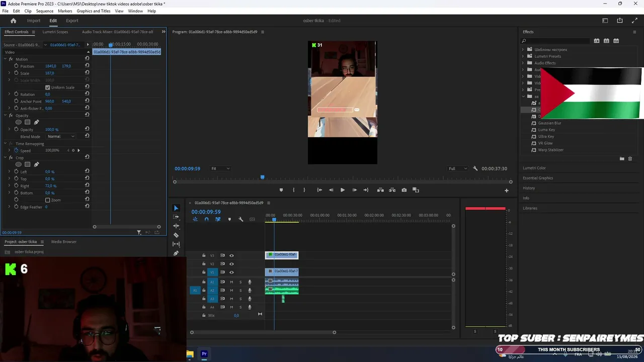Open the File menu
This screenshot has width=644, height=362.
pyautogui.click(x=6, y=11)
